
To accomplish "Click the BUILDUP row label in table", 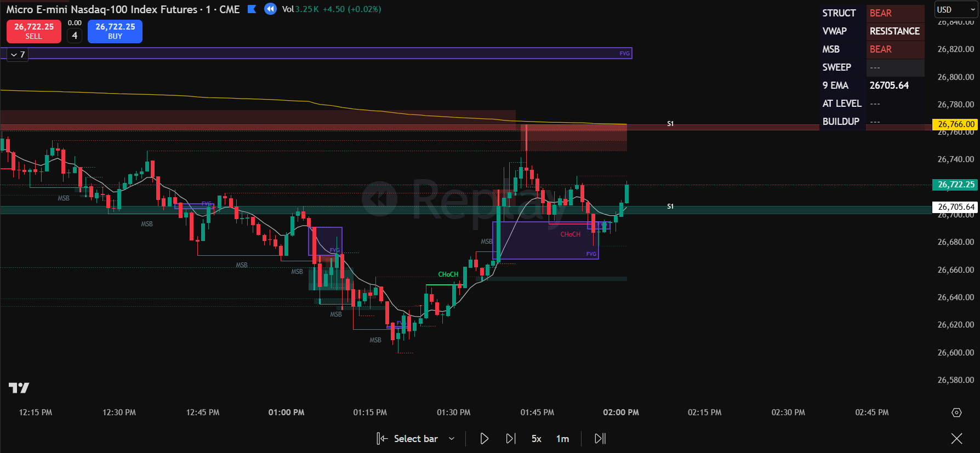I will pos(841,122).
